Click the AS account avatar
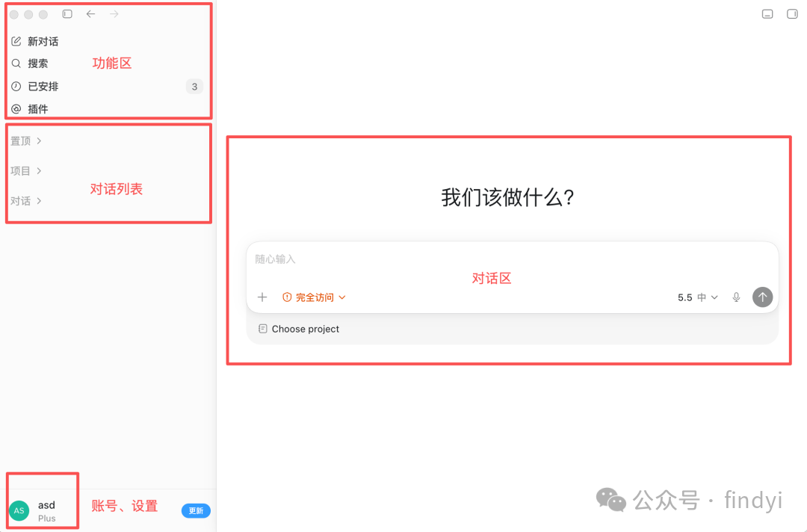This screenshot has width=807, height=532. (19, 510)
